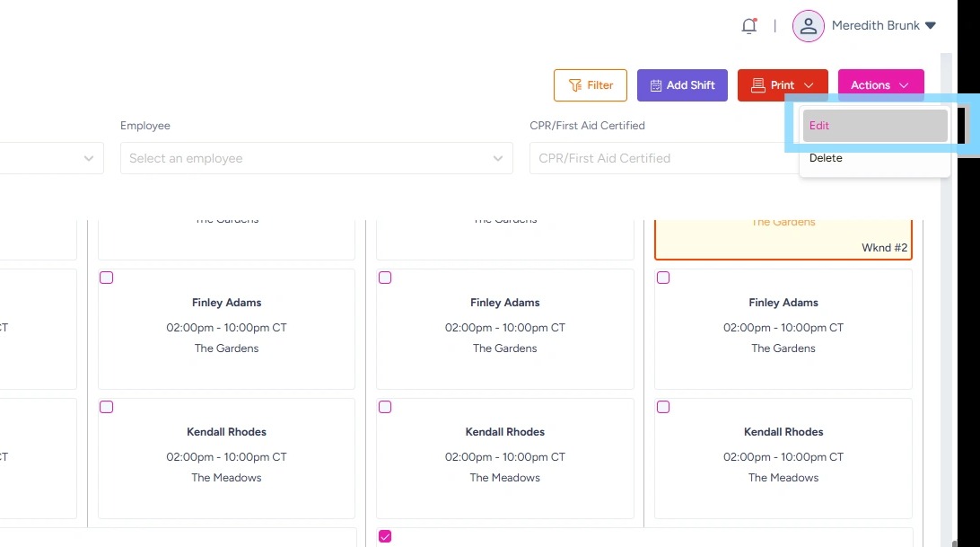The image size is (980, 547).
Task: Open the Select an employee dropdown
Action: 316,158
